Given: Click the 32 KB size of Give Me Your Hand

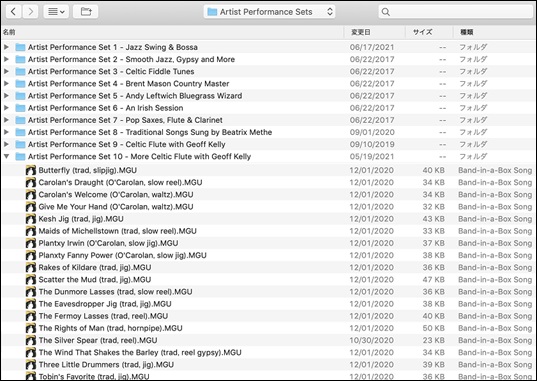Looking at the screenshot, I should coord(434,207).
